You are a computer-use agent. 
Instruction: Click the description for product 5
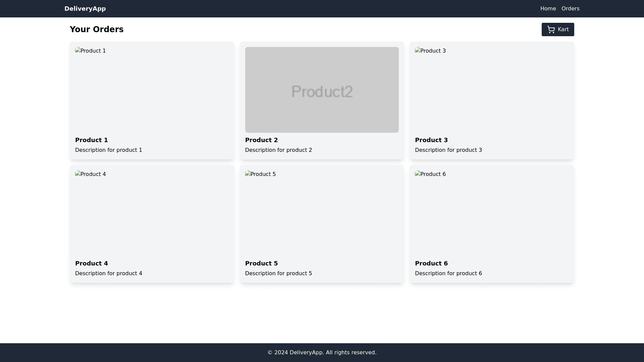(278, 274)
